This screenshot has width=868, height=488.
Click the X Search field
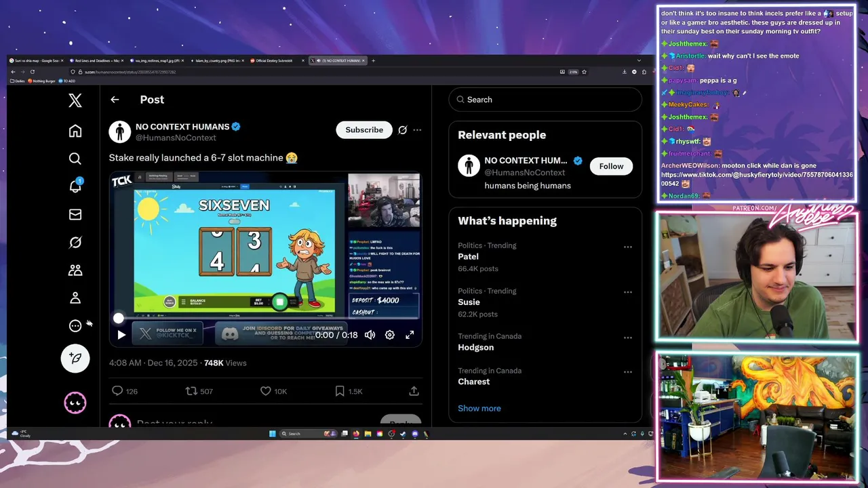pos(545,100)
